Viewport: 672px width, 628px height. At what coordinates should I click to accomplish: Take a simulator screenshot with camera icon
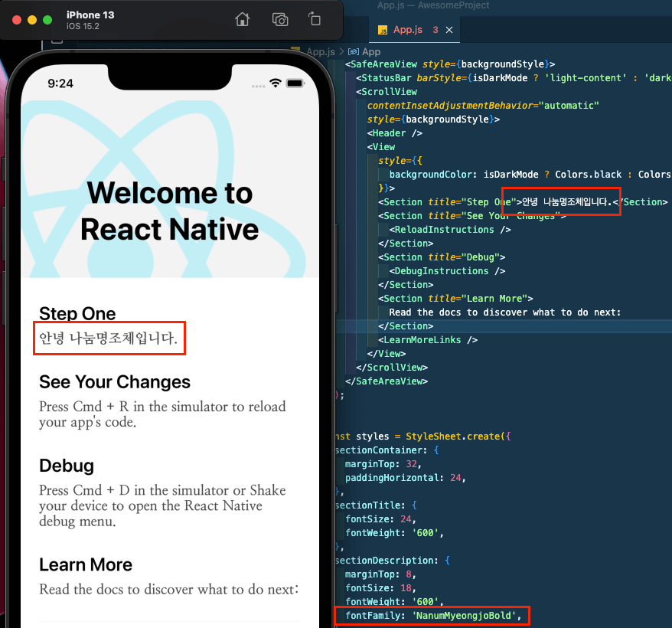click(280, 20)
